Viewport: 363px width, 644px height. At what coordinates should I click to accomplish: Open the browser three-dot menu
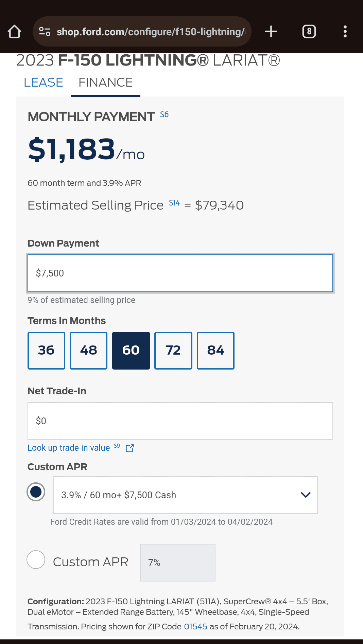pyautogui.click(x=345, y=31)
